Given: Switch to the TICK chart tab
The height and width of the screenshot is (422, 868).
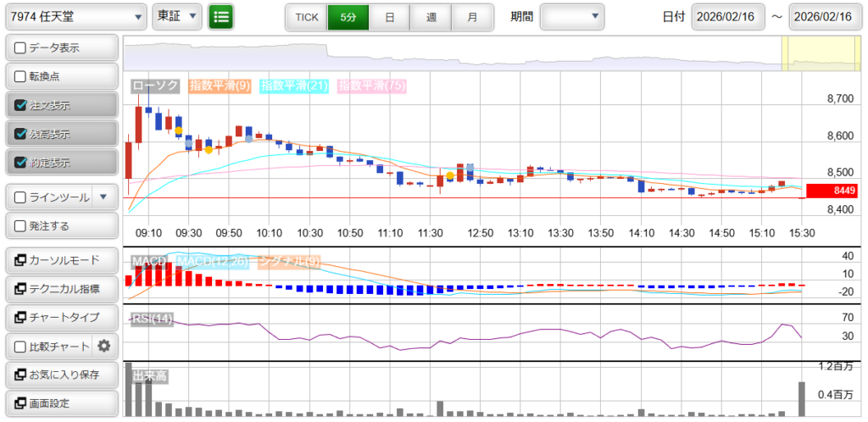Looking at the screenshot, I should (306, 17).
